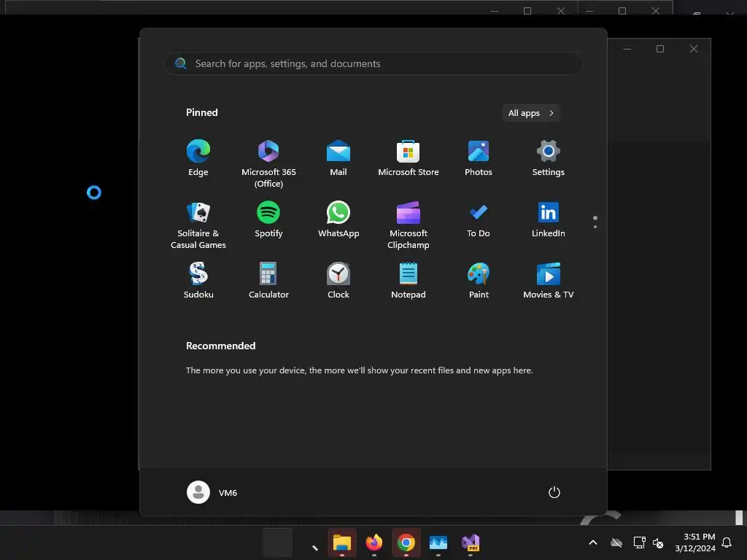This screenshot has width=747, height=560.
Task: Open the notifications bell in taskbar
Action: point(727,542)
